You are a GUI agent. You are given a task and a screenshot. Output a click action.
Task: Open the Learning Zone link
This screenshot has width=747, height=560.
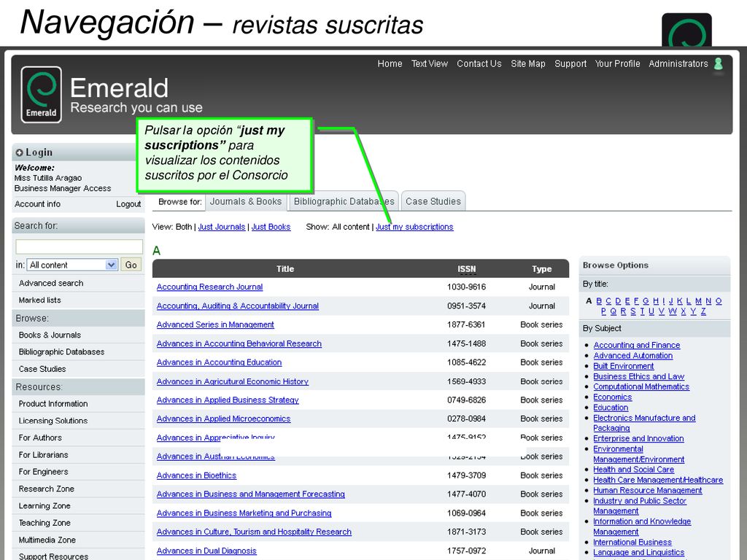44,506
